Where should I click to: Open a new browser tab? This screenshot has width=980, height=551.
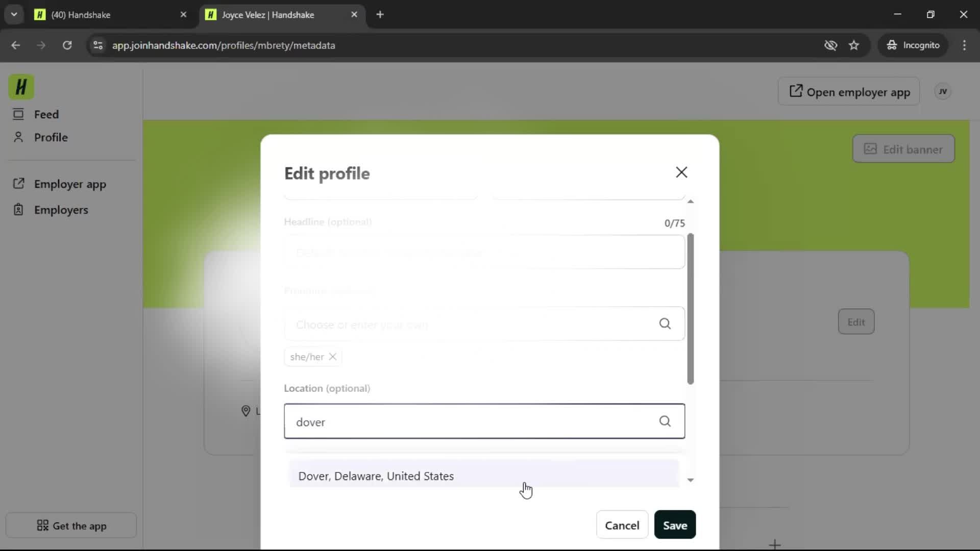point(380,15)
